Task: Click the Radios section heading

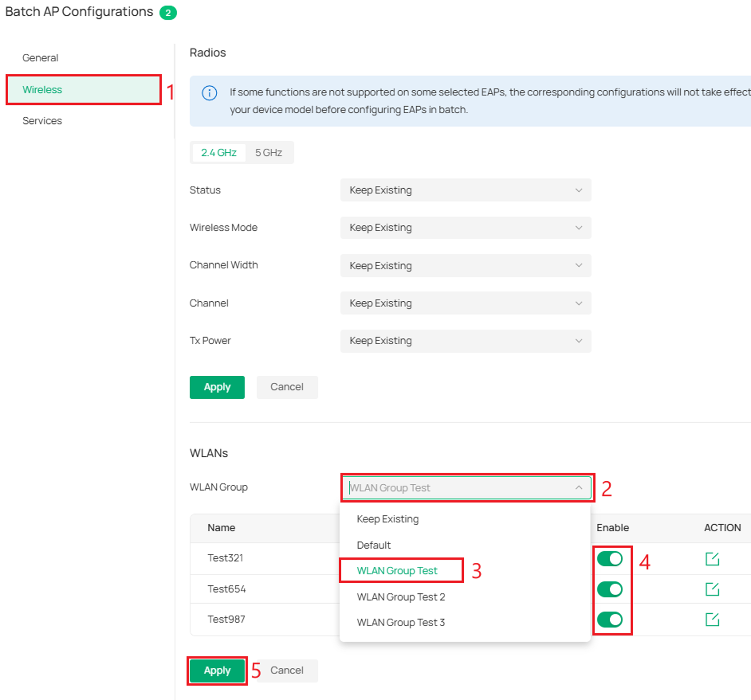Action: click(208, 53)
